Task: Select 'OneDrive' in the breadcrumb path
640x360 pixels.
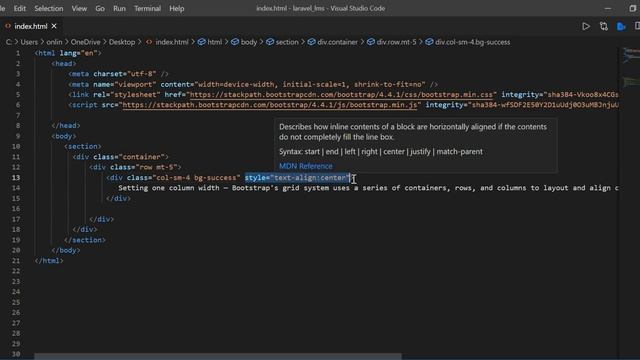Action: [x=85, y=42]
